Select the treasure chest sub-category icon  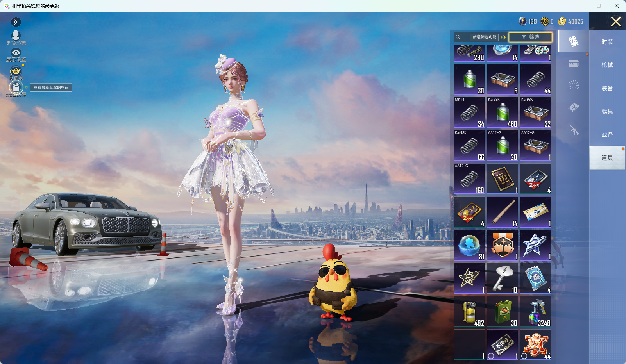[573, 63]
